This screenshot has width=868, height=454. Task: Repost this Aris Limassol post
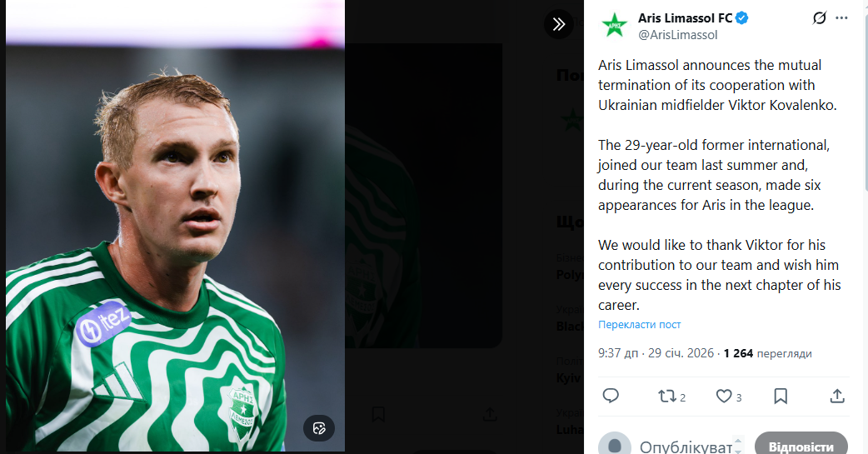[668, 396]
